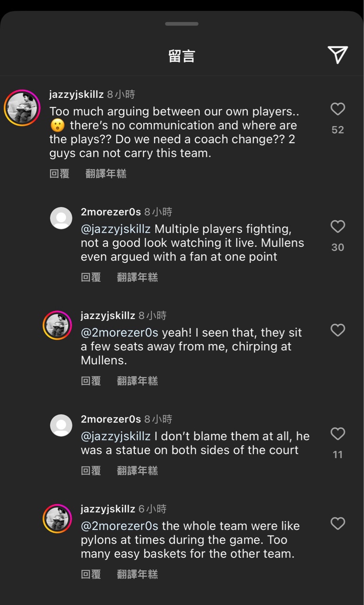Like the 'Multiple players fighting' reply

coord(338,227)
